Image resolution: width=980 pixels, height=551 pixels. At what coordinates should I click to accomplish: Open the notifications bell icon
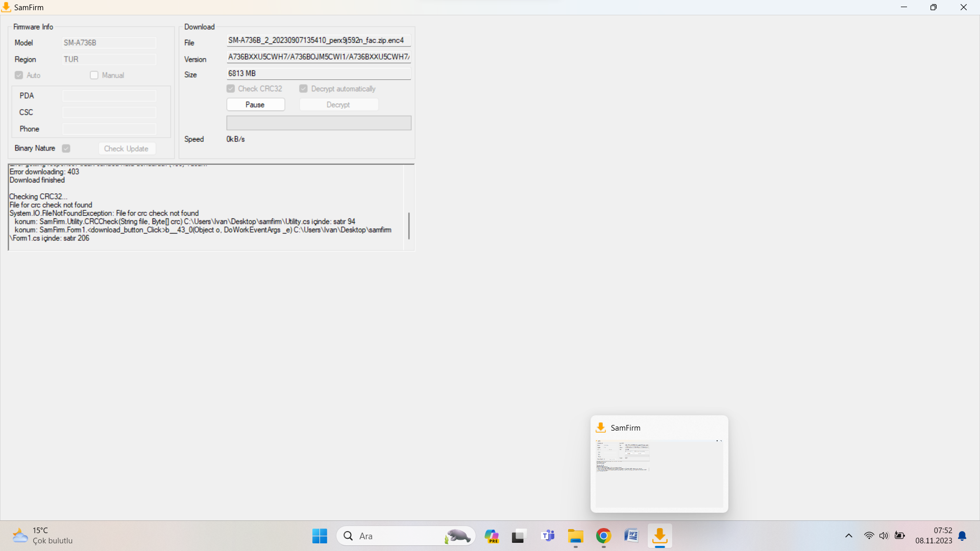tap(962, 536)
